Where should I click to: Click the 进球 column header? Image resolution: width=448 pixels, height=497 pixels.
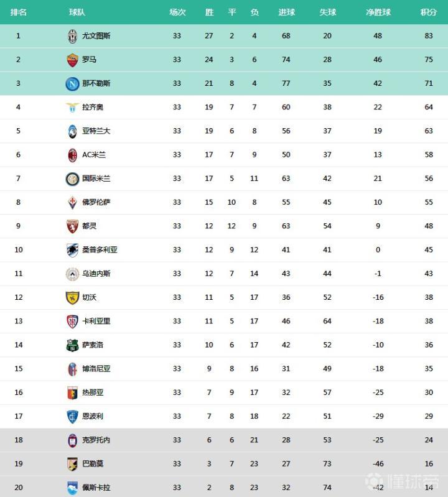point(286,12)
